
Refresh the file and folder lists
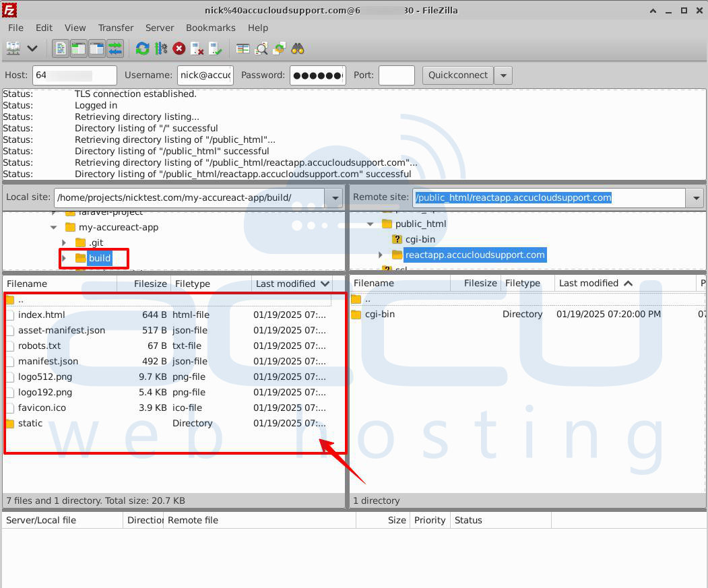(143, 48)
